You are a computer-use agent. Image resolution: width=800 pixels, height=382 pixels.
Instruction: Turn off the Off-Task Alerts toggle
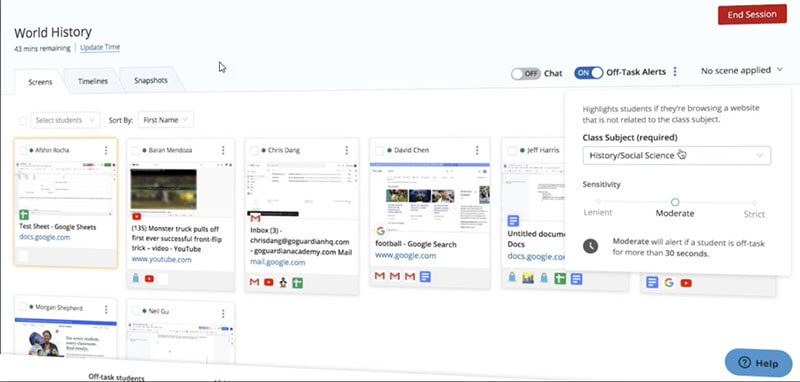588,72
